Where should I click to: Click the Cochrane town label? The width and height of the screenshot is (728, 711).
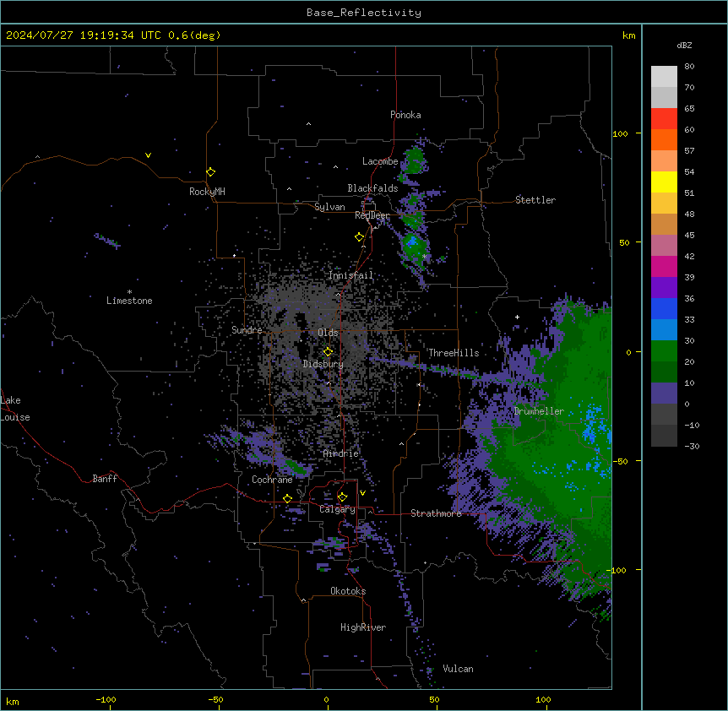pyautogui.click(x=272, y=480)
